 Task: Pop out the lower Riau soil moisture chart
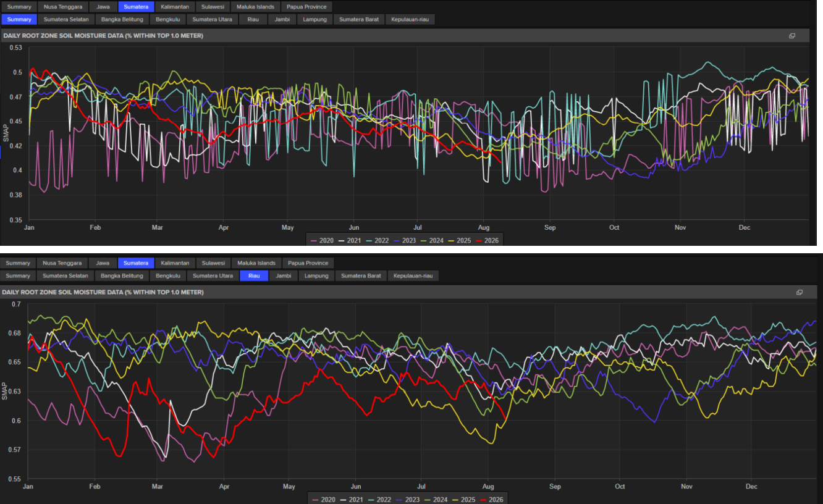799,292
